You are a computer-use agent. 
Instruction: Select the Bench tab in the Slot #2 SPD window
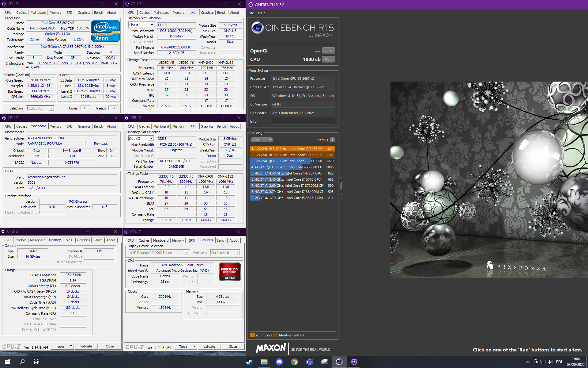pos(221,13)
